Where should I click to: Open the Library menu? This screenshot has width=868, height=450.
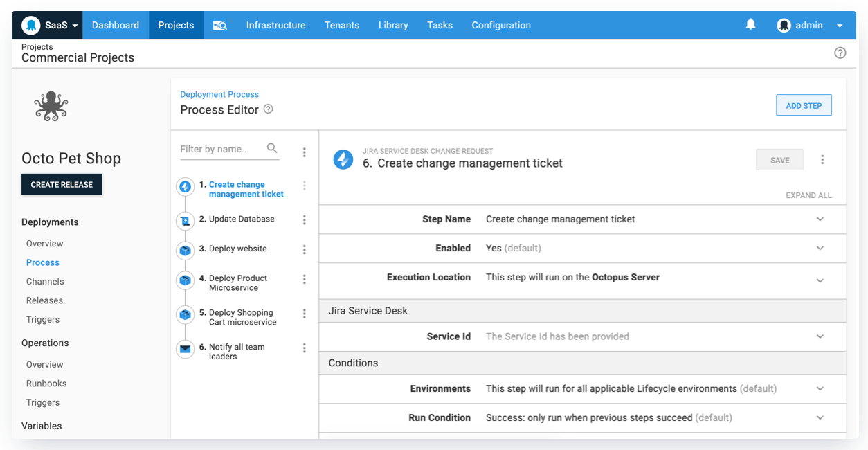pos(393,25)
